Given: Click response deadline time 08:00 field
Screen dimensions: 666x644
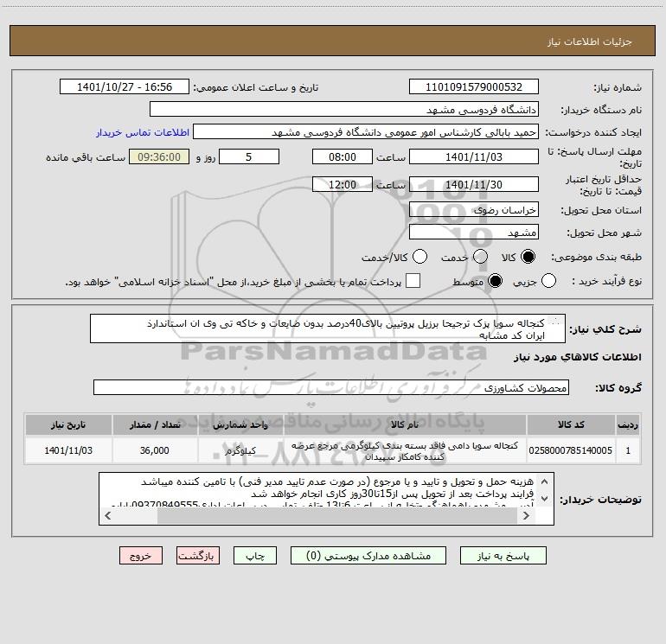Looking at the screenshot, I should click(x=343, y=157).
